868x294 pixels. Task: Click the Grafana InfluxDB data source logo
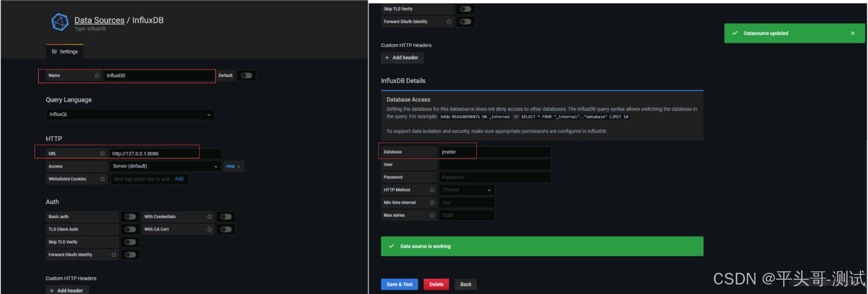click(x=60, y=22)
